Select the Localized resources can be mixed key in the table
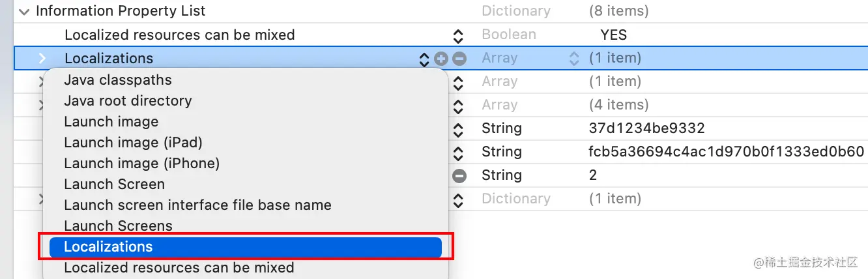 tap(180, 35)
